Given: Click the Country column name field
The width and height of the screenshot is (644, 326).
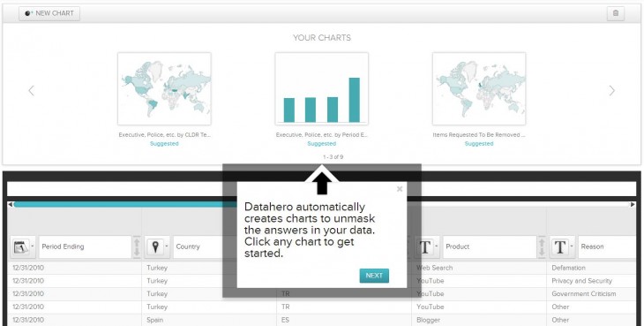Looking at the screenshot, I should [x=206, y=246].
